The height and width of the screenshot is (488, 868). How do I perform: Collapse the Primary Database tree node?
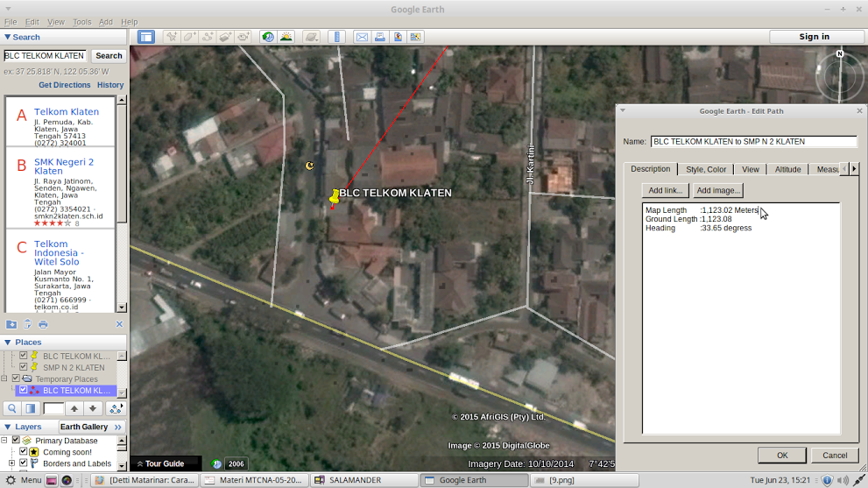tap(4, 441)
